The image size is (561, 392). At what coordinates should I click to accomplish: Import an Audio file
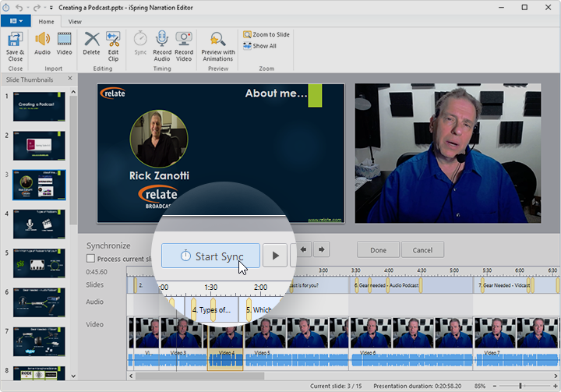tap(42, 44)
